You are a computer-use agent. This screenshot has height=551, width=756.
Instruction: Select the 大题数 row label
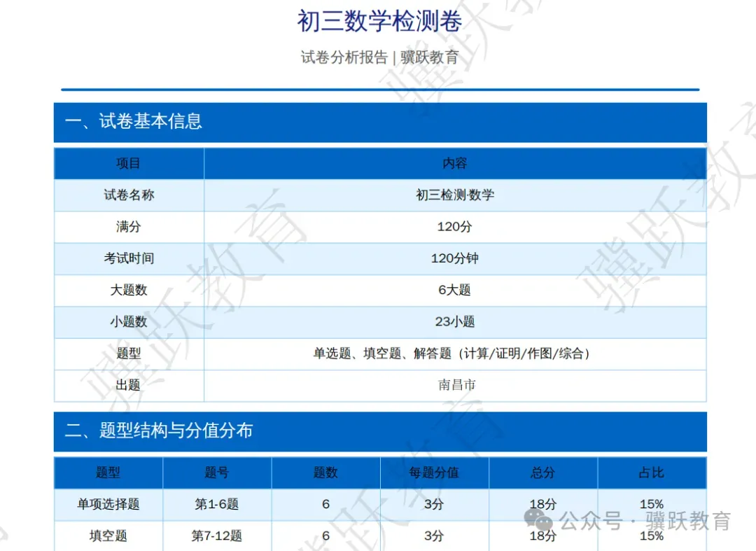click(129, 291)
